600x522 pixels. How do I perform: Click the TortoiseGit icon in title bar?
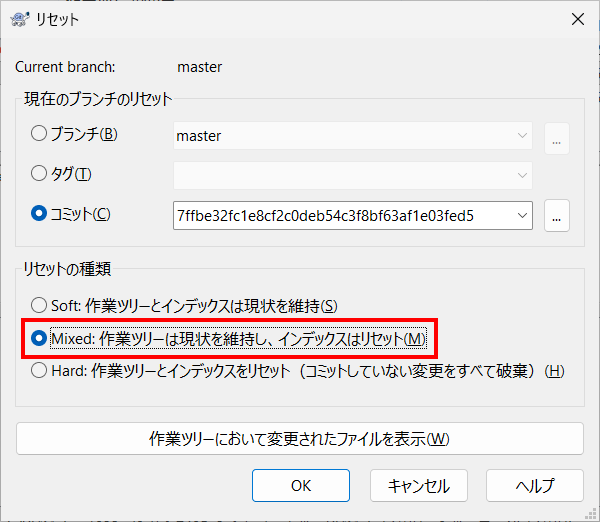pos(20,19)
